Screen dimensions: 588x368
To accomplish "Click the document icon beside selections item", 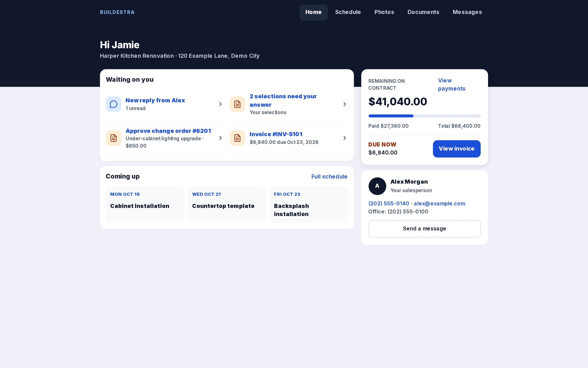I will (x=237, y=104).
